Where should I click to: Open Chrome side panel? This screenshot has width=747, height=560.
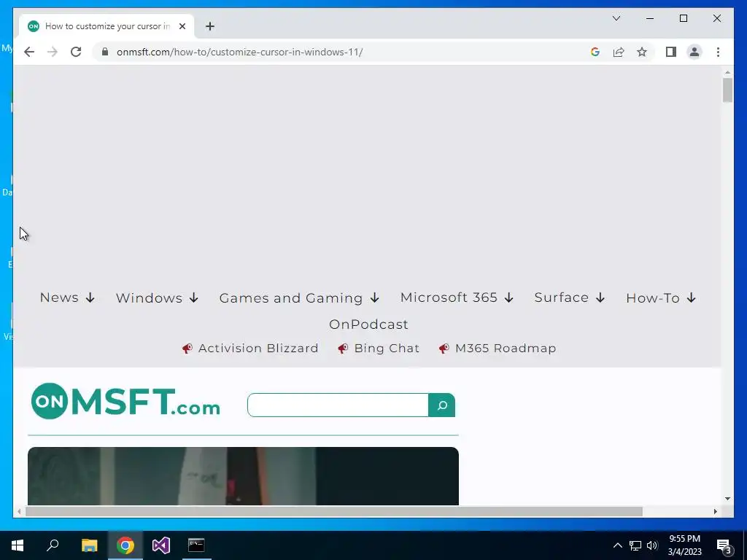click(671, 52)
